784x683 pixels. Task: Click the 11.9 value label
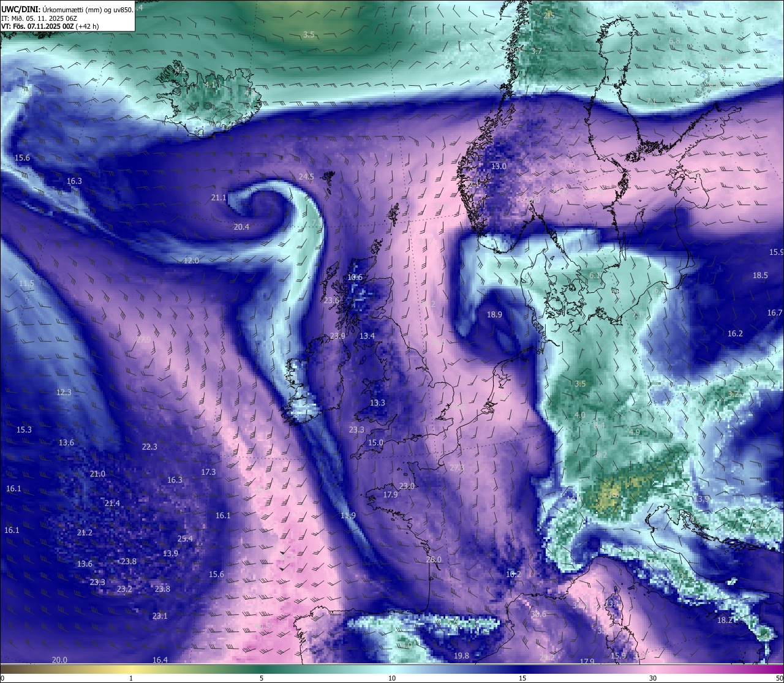click(x=348, y=516)
